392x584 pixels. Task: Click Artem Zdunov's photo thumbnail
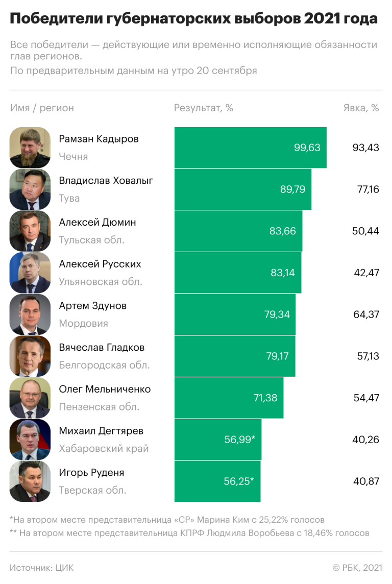point(30,314)
